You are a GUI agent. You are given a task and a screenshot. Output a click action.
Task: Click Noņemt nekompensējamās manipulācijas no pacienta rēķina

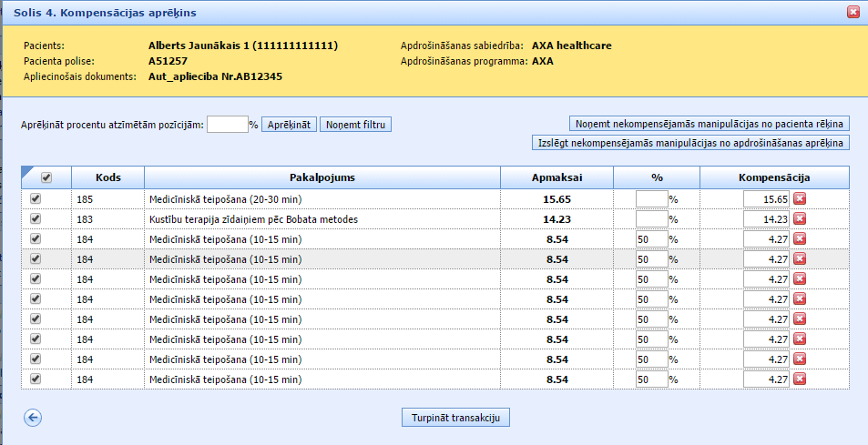[709, 124]
